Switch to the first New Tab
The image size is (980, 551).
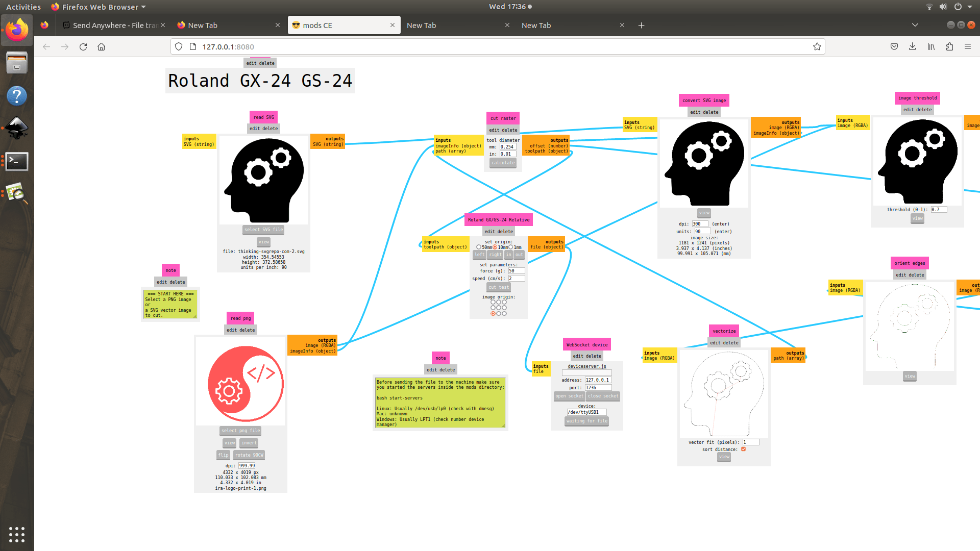click(x=228, y=25)
